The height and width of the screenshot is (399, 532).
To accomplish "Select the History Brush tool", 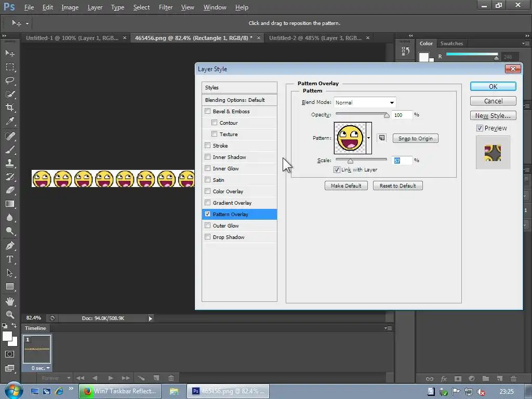I will pyautogui.click(x=10, y=177).
